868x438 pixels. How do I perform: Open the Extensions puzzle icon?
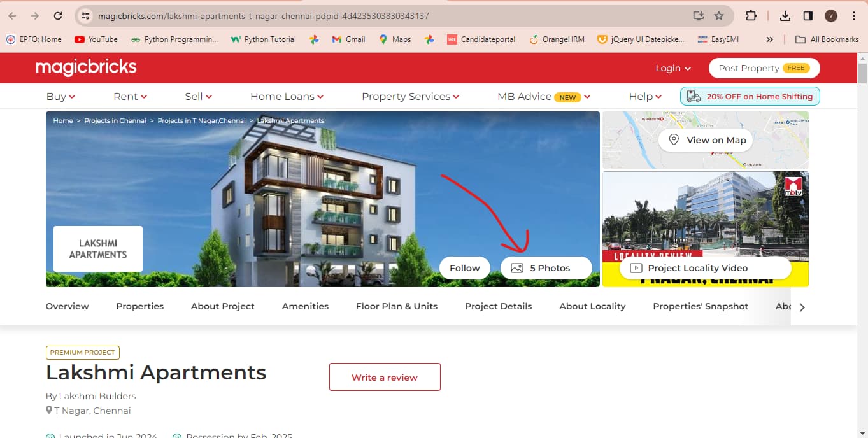[x=751, y=16]
